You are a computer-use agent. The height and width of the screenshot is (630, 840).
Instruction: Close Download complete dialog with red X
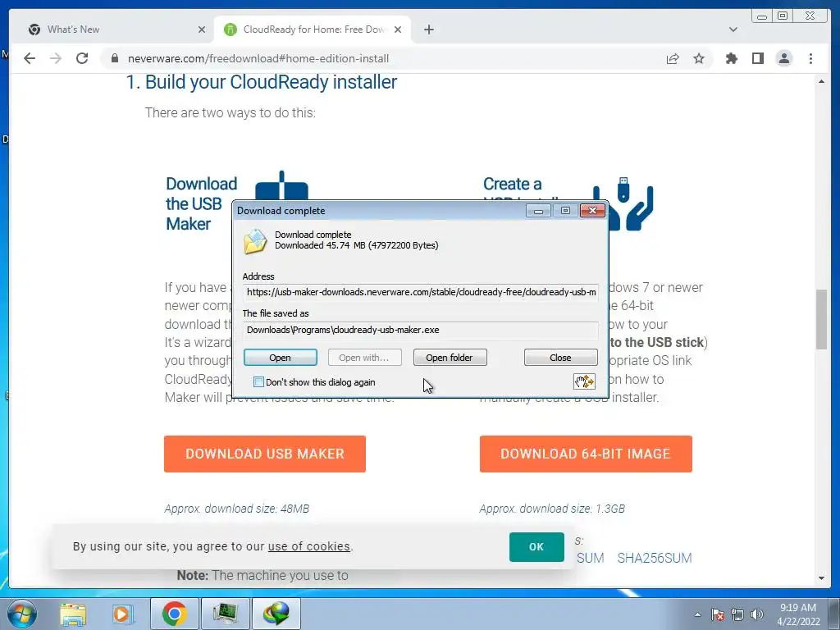tap(592, 211)
